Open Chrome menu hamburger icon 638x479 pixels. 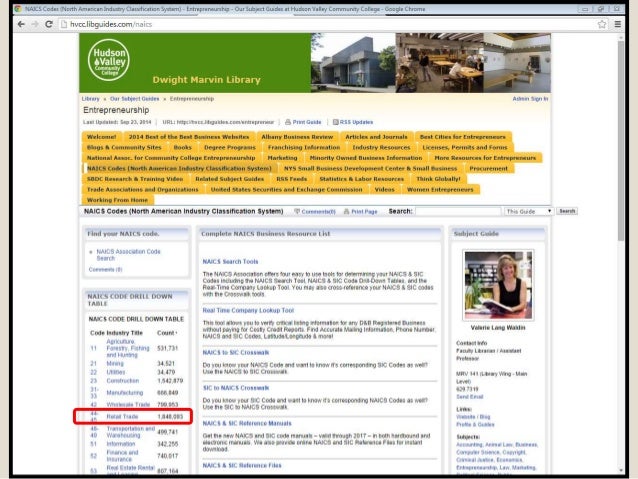(x=618, y=24)
